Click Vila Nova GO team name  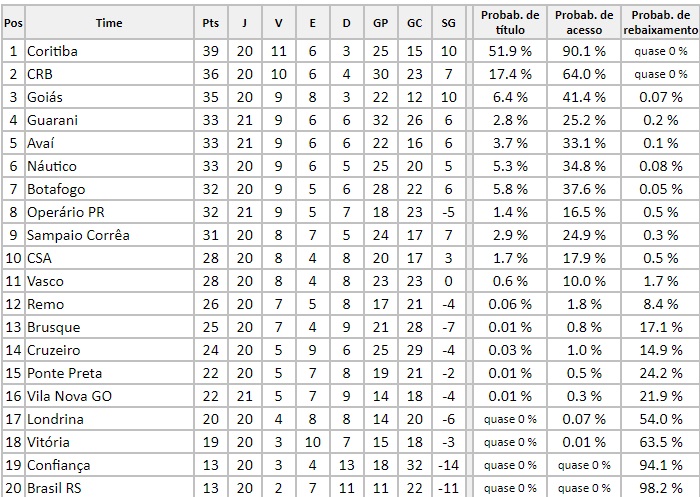[70, 396]
